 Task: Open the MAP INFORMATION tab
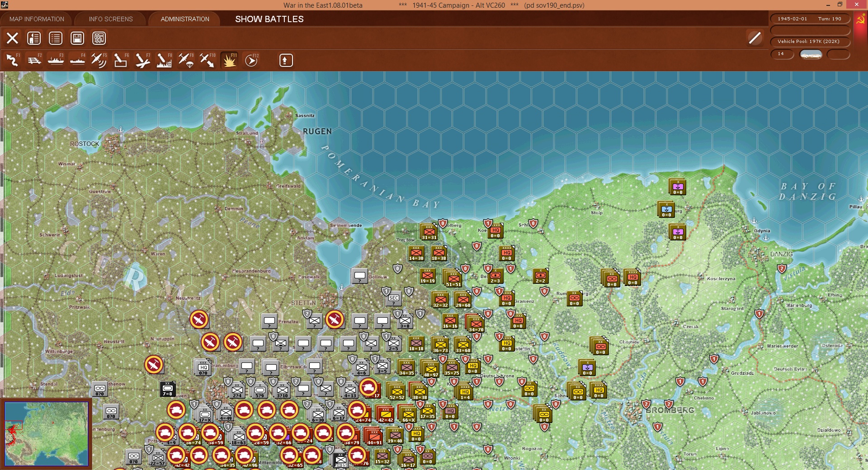click(x=37, y=19)
